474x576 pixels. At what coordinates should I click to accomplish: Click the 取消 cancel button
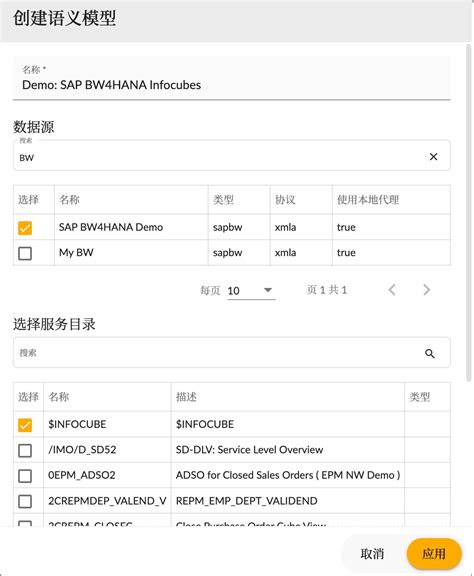(x=372, y=554)
